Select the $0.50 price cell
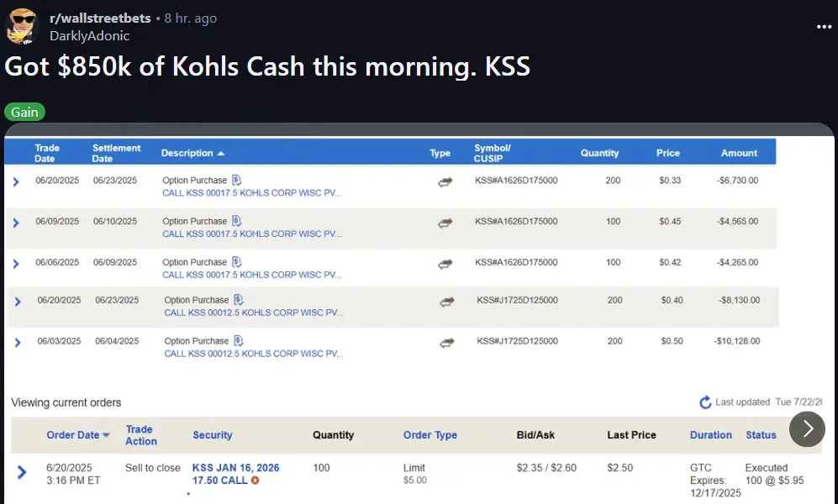 (x=672, y=341)
